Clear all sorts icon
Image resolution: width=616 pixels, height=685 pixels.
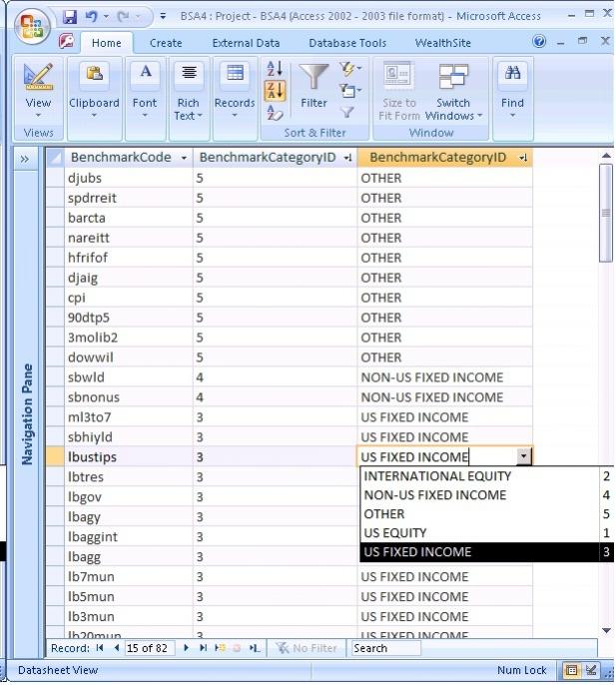(x=275, y=113)
